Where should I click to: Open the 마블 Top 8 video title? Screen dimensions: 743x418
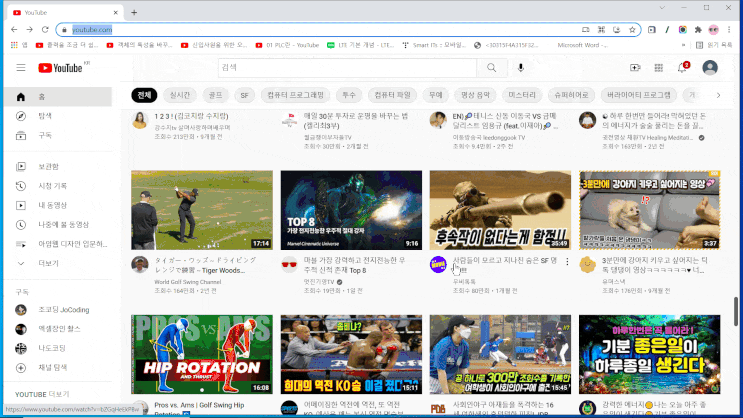(354, 265)
